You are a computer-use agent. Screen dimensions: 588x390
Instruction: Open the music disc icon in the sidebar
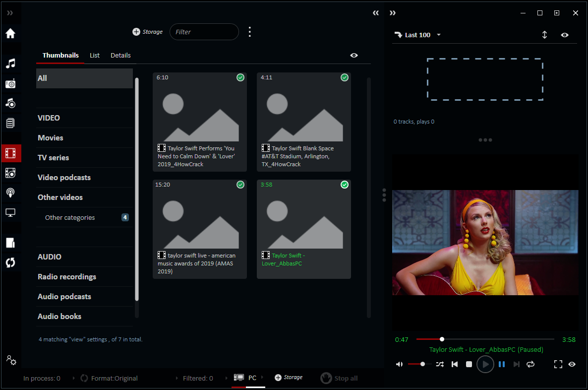point(10,103)
